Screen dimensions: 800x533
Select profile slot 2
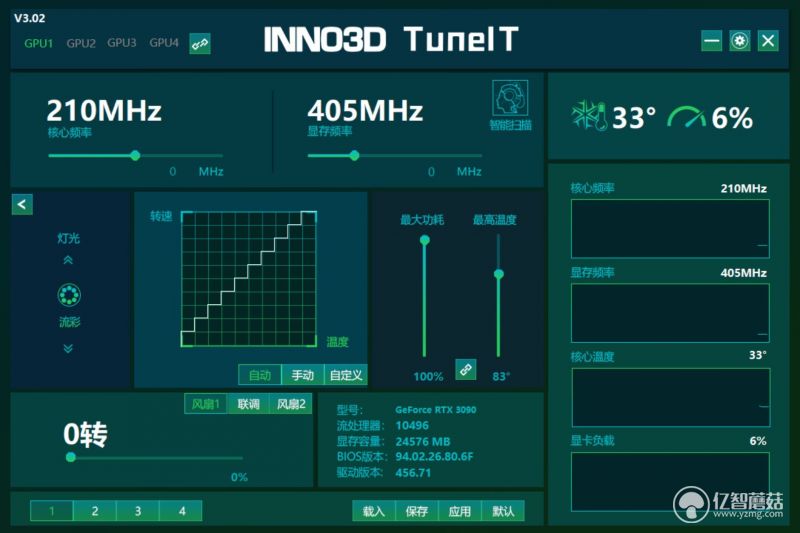95,511
